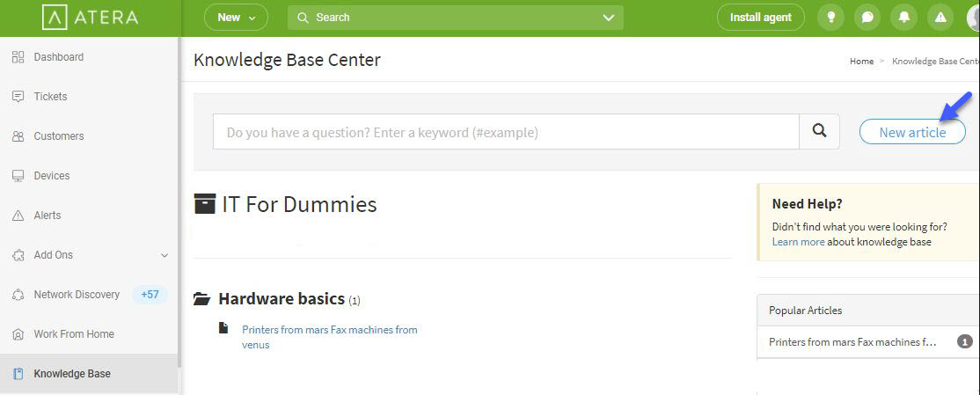Screen dimensions: 980x395
Task: Expand the New dropdown button
Action: [237, 18]
